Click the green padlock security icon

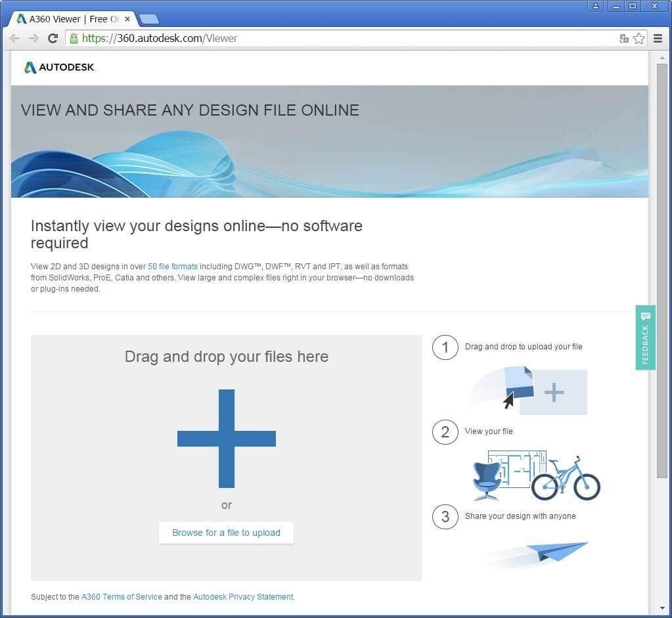click(74, 39)
